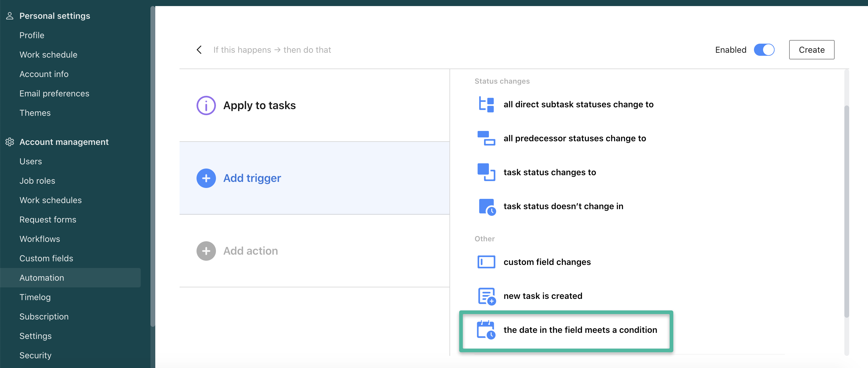868x368 pixels.
Task: Click the Account management gear icon
Action: [10, 142]
